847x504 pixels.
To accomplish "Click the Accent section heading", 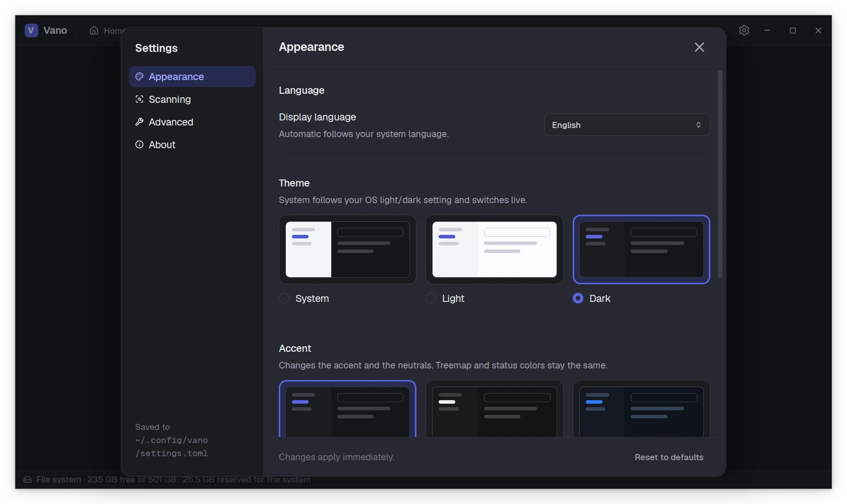I will point(295,348).
